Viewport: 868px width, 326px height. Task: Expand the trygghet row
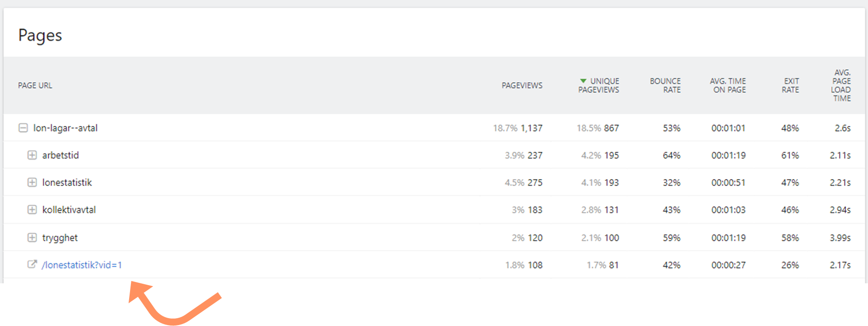pos(32,237)
